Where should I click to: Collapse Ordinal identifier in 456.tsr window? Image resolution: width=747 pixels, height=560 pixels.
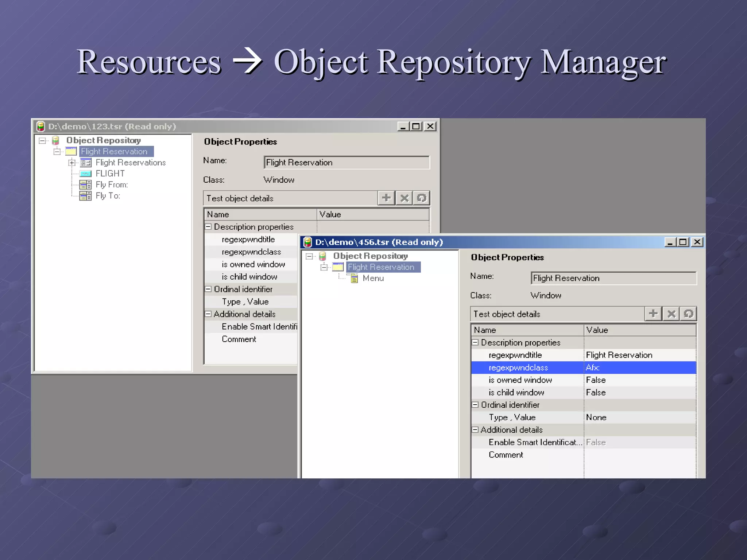tap(475, 405)
